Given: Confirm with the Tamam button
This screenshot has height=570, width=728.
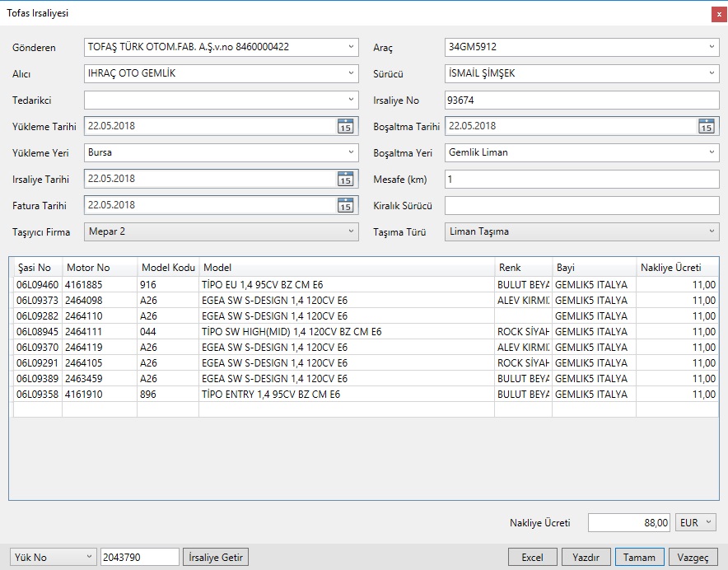Looking at the screenshot, I should [x=639, y=557].
